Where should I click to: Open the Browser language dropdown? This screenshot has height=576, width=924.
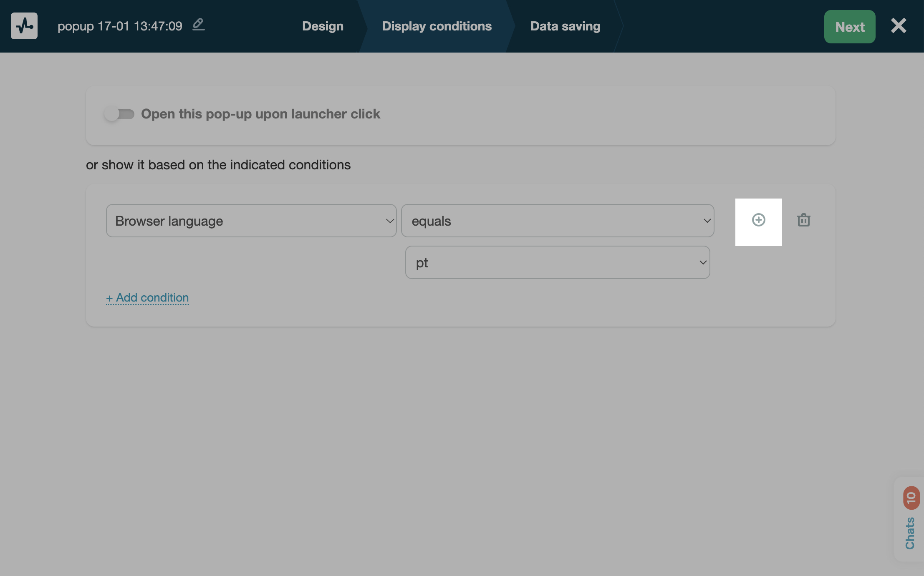click(x=250, y=221)
